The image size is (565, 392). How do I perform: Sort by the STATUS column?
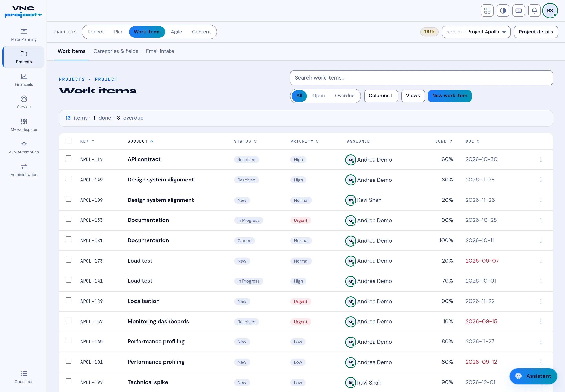coord(245,141)
